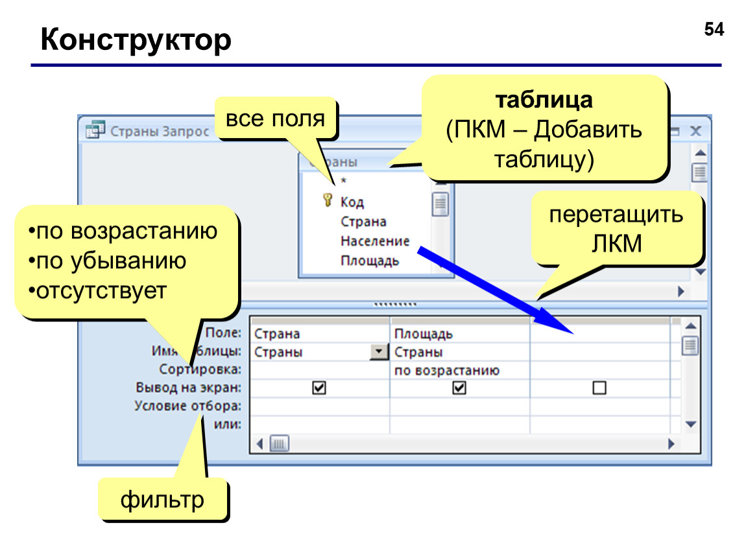746x560 pixels.
Task: Check Вывод на экран in empty third column
Action: coord(599,388)
